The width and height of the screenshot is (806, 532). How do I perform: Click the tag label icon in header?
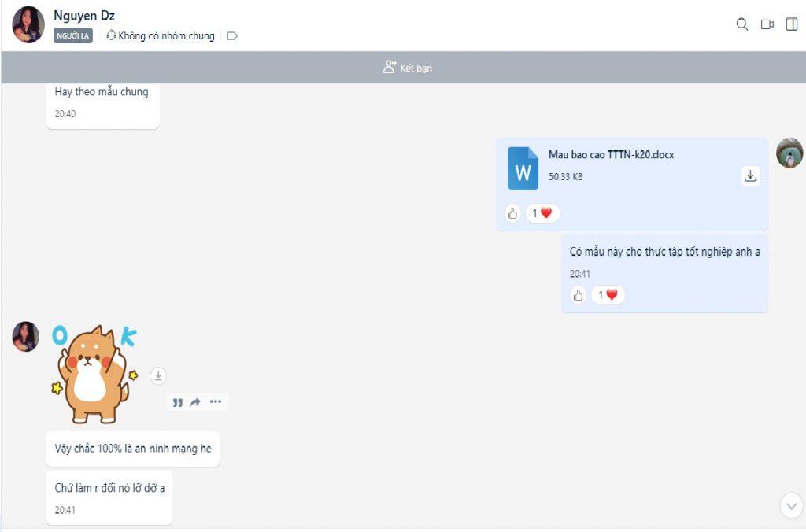click(x=232, y=35)
